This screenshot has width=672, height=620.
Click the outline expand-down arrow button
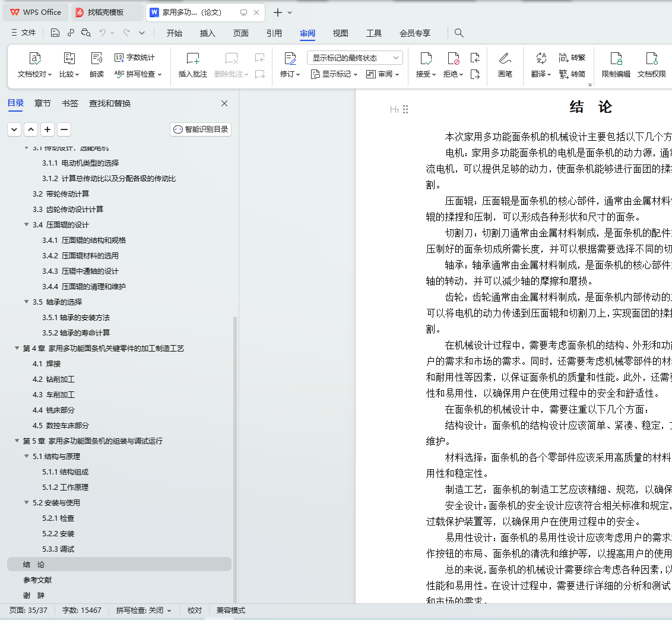[14, 129]
